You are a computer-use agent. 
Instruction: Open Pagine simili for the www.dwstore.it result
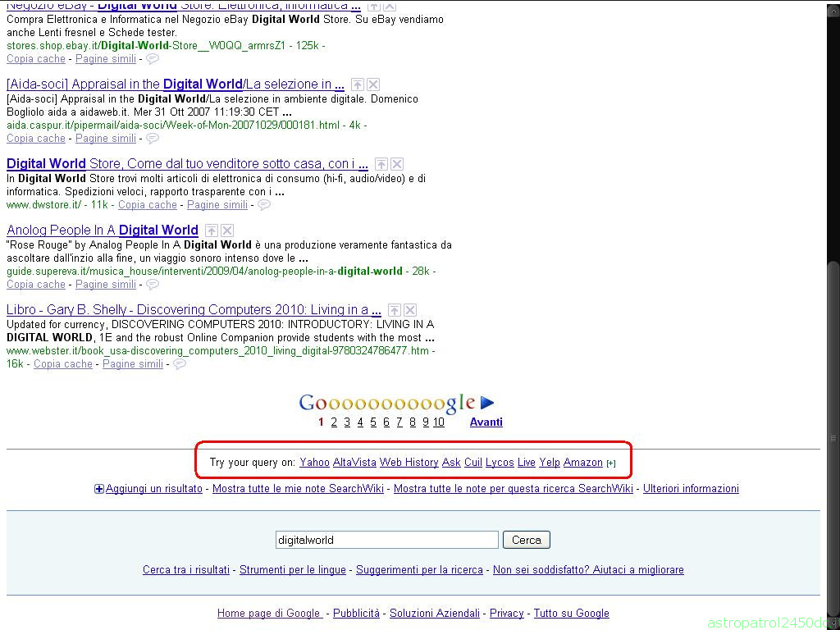click(217, 204)
